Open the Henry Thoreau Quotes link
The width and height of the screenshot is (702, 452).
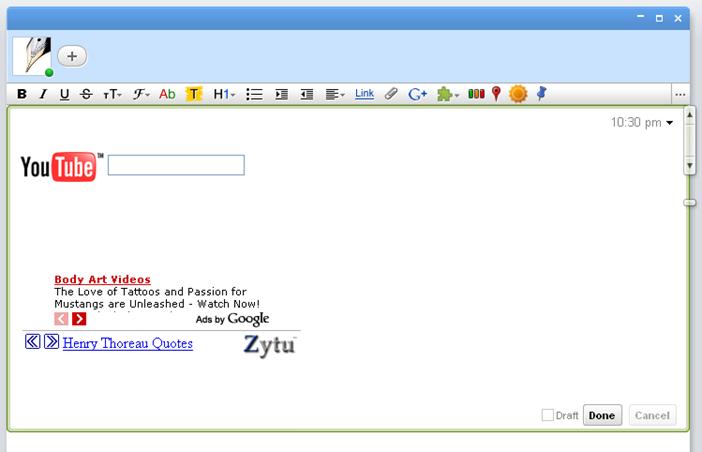point(128,343)
